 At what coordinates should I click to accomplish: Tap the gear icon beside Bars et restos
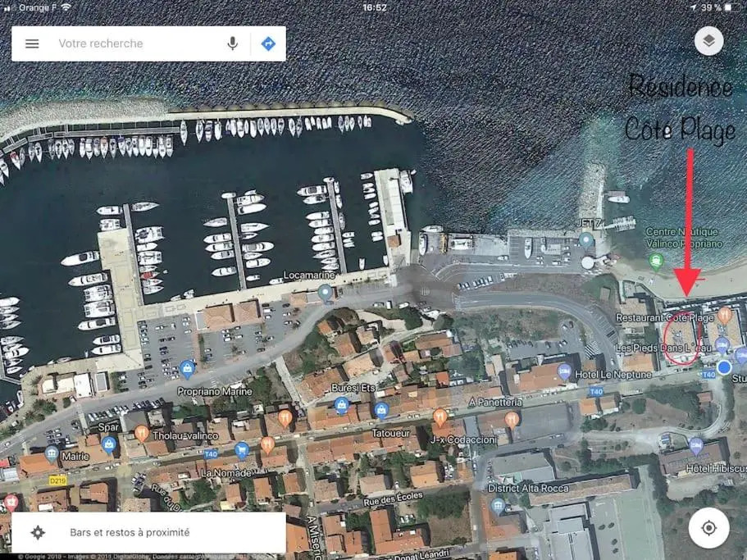coord(38,532)
